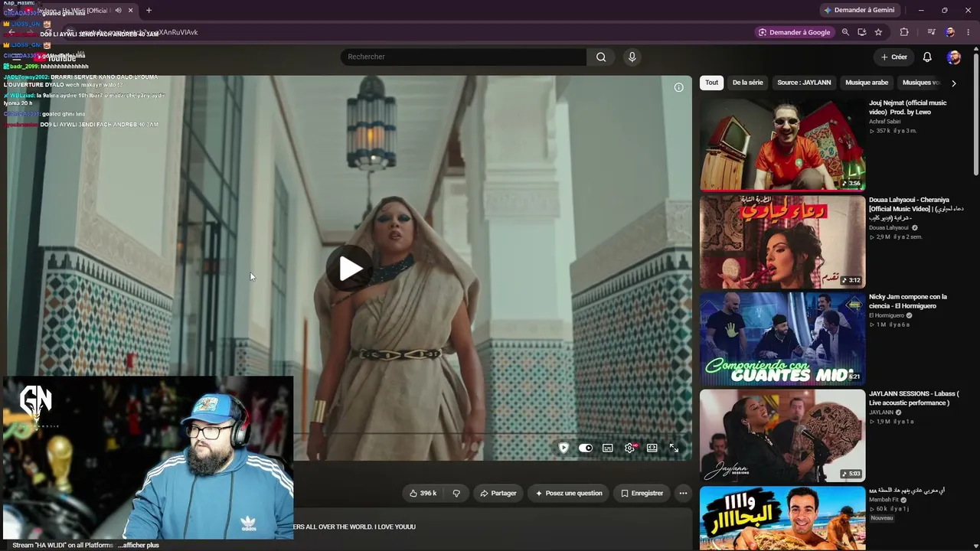Open the Chrome profile avatar in the toolbar

tap(950, 32)
